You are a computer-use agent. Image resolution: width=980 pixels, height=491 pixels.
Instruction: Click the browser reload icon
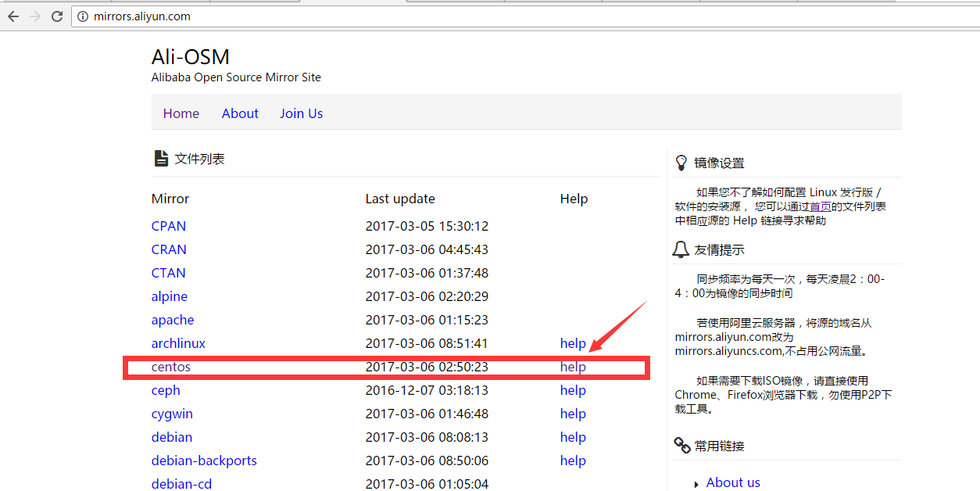point(56,16)
